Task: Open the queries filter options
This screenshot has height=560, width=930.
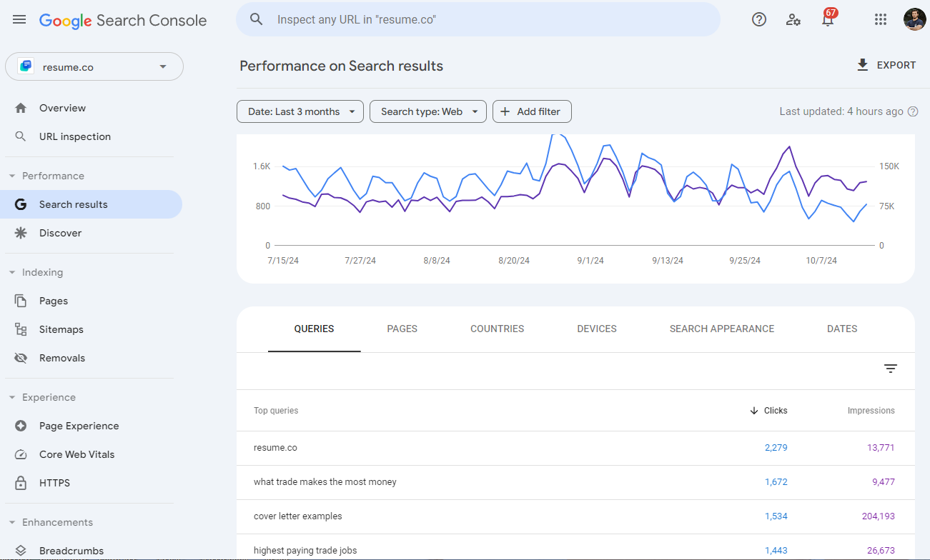Action: (x=890, y=368)
